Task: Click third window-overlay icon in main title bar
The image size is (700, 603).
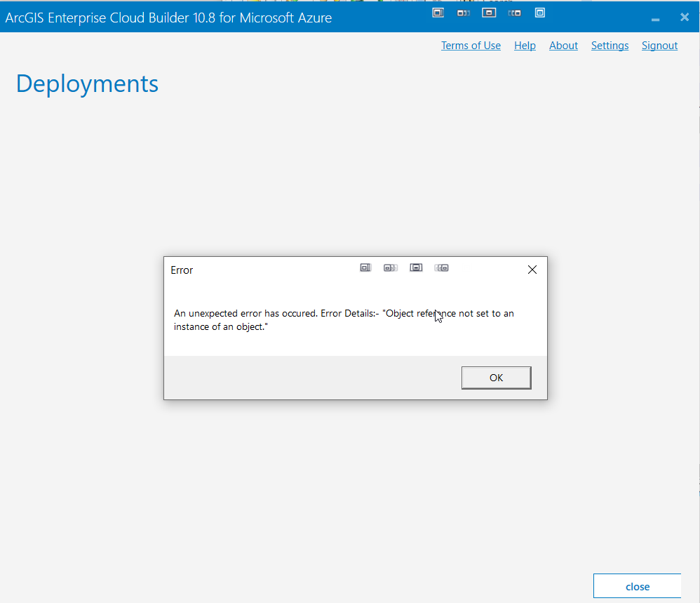Action: (x=489, y=13)
